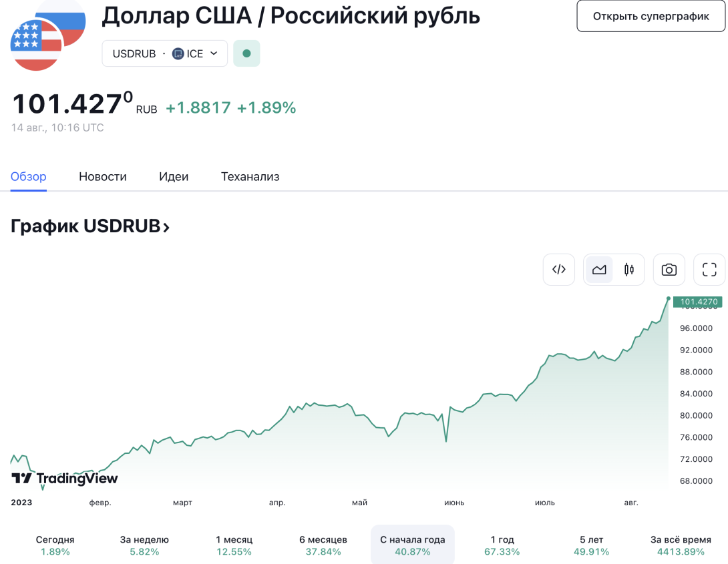Take a chart snapshot with camera icon
The image size is (728, 564).
(669, 270)
